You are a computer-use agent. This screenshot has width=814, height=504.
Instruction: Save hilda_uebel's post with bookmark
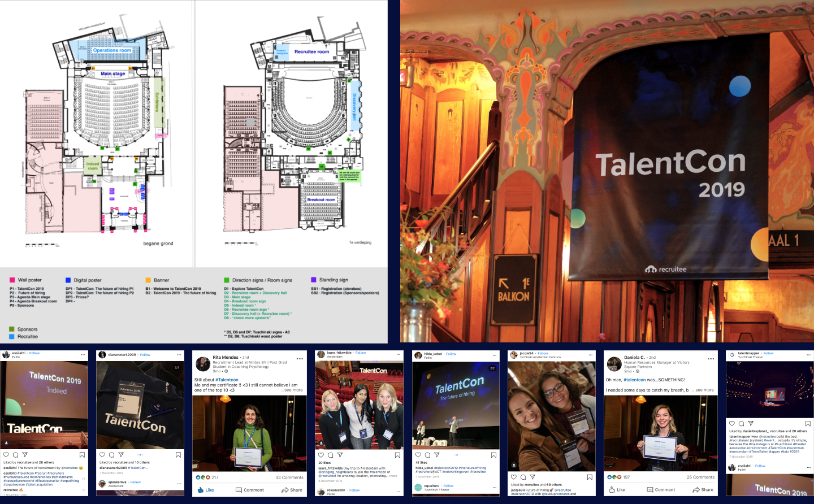point(493,455)
